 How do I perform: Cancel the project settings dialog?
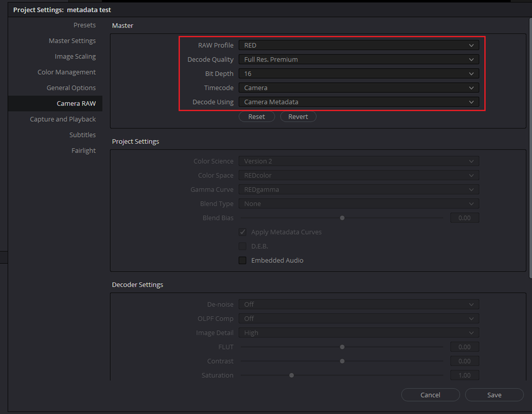coord(430,395)
